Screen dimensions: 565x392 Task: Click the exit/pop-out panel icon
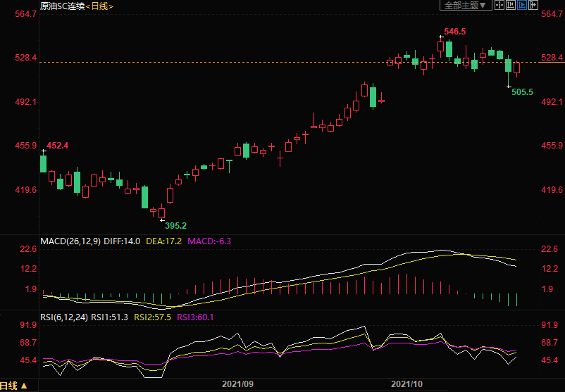[x=533, y=6]
